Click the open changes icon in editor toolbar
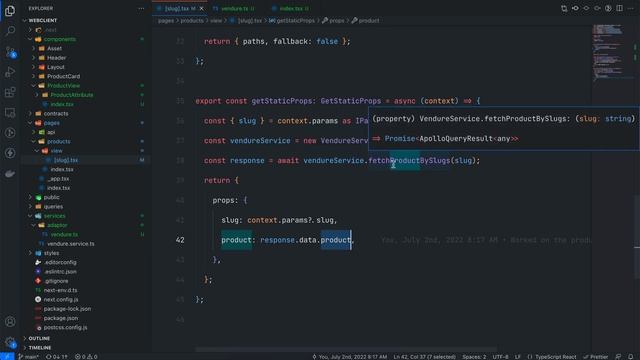 (564, 8)
